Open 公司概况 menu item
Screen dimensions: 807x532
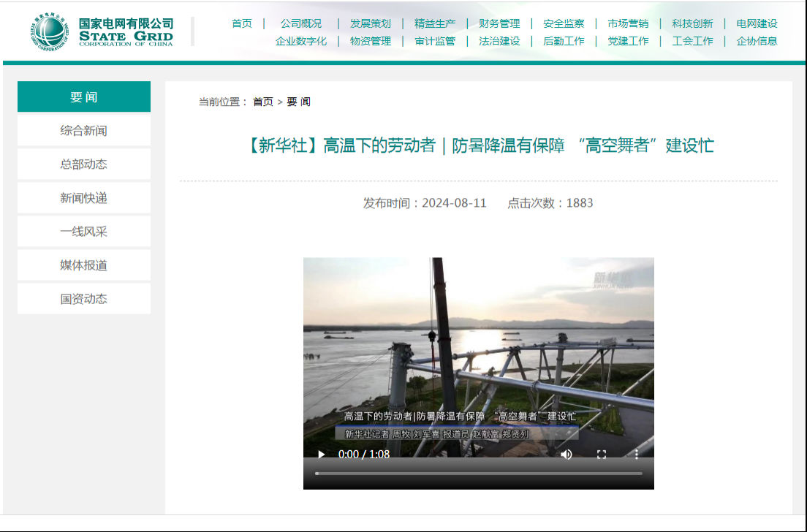(x=301, y=23)
